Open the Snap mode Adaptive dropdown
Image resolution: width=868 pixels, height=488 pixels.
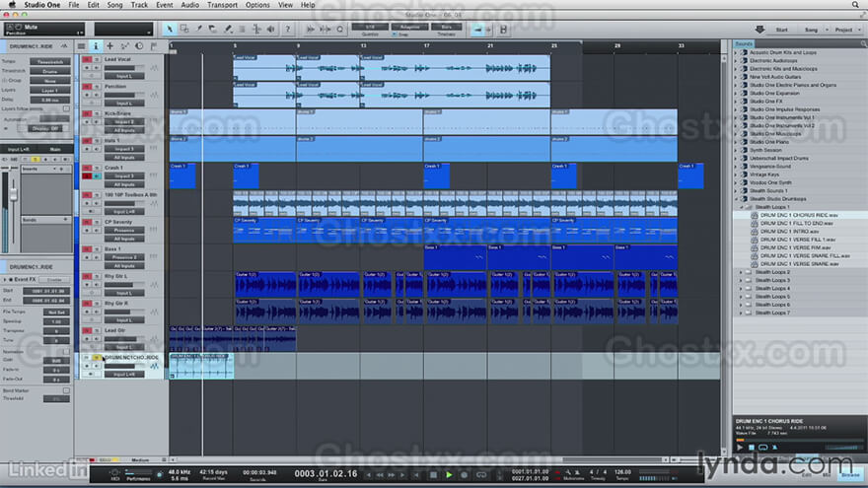(x=409, y=27)
